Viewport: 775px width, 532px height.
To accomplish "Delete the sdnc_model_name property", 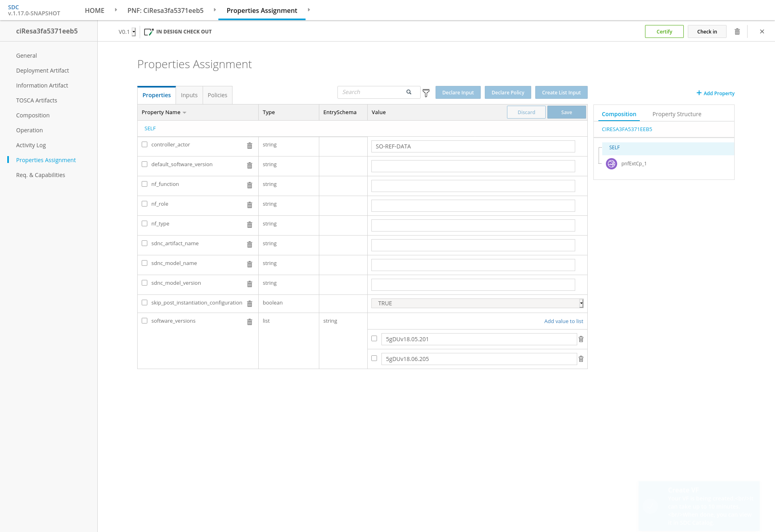I will click(x=249, y=264).
